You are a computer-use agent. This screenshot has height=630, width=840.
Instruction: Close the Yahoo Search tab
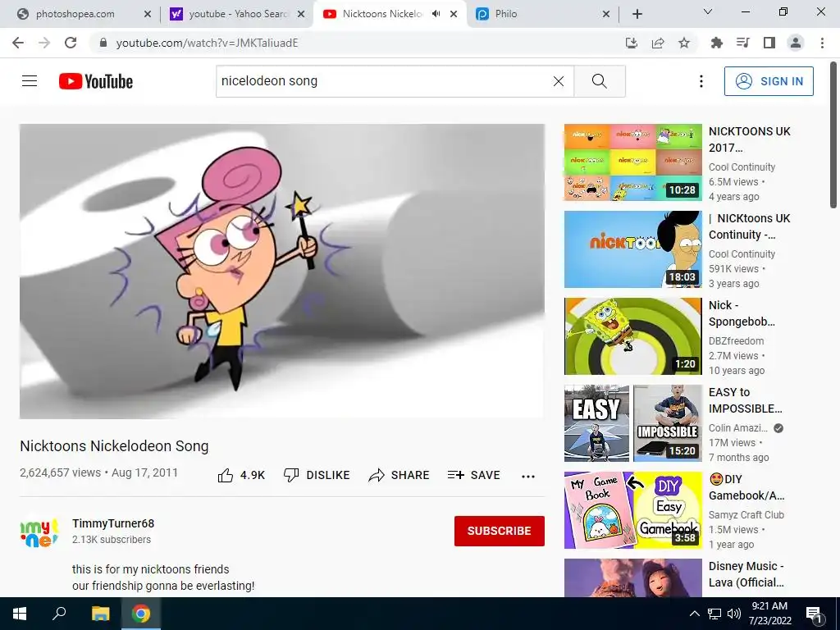(301, 14)
